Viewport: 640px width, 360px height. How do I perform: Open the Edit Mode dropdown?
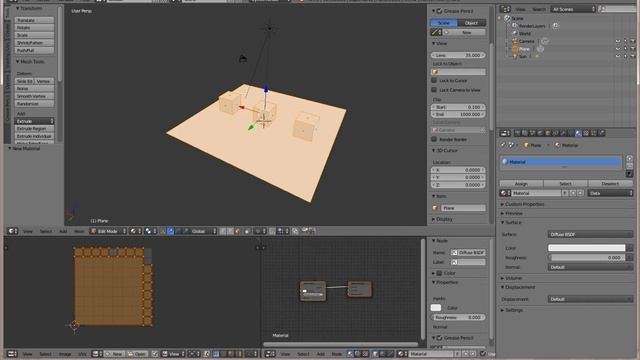point(108,231)
